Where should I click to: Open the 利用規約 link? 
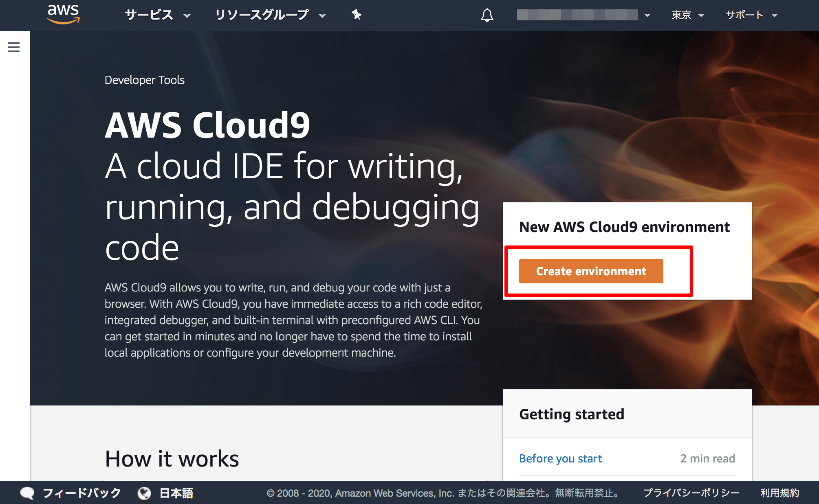tap(779, 493)
